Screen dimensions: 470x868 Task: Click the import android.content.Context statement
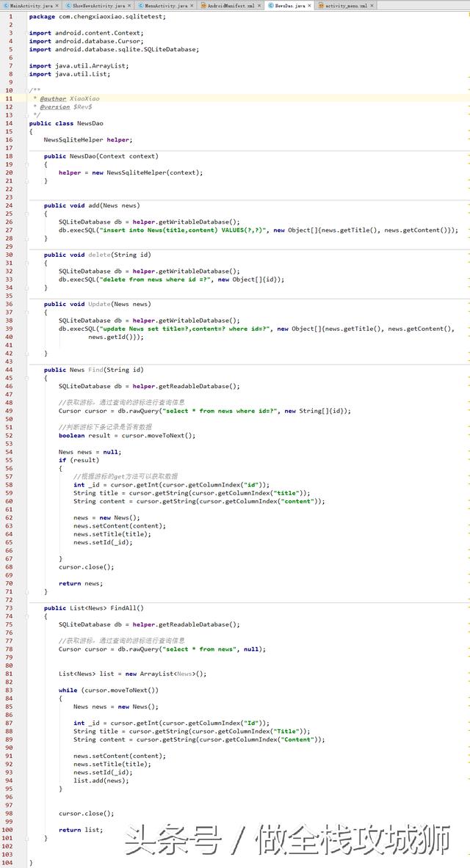click(86, 33)
